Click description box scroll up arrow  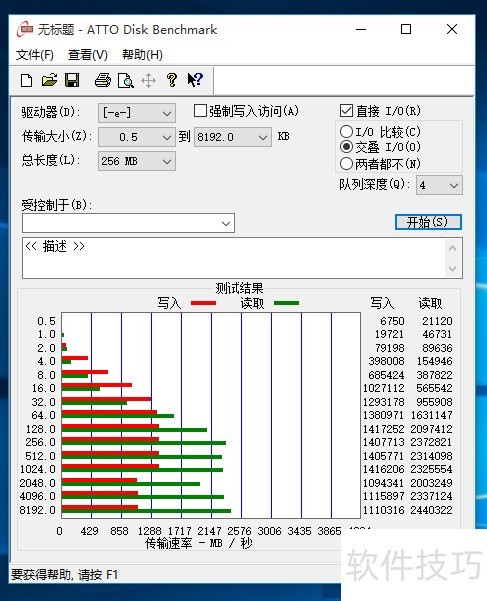pos(453,248)
